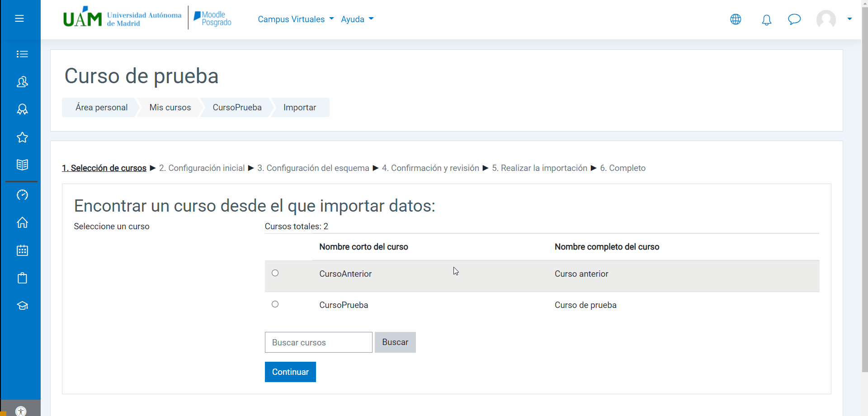The width and height of the screenshot is (868, 416).
Task: Open the hamburger menu in the sidebar
Action: click(19, 19)
